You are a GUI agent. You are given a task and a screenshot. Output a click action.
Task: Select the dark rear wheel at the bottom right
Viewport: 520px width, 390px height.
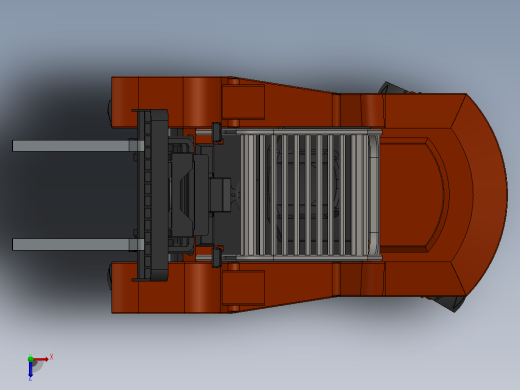tap(448, 303)
